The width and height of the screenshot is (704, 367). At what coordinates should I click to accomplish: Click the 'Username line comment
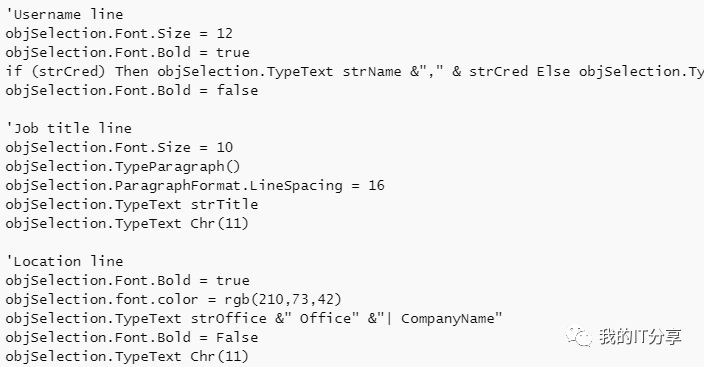(x=64, y=14)
